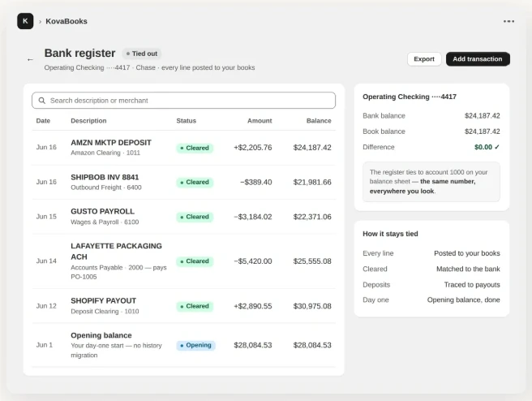532x401 pixels.
Task: Click the Bank register page heading
Action: click(x=79, y=54)
